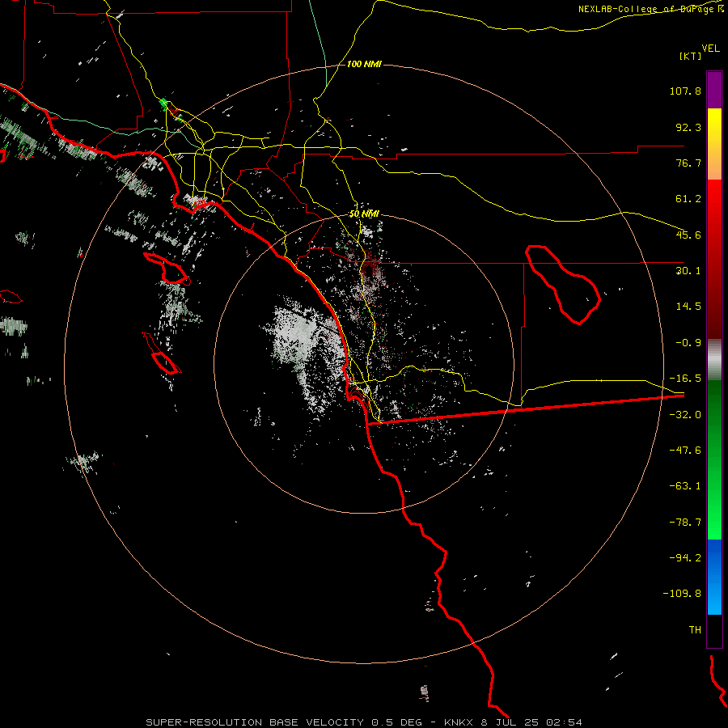The height and width of the screenshot is (728, 728).
Task: Click the blue segment of velocity color bar
Action: coord(714,577)
